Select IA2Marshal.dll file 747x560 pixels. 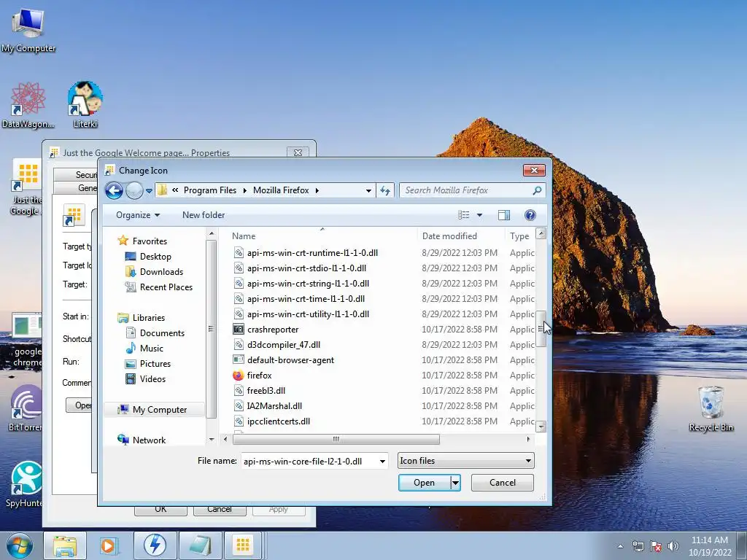tap(274, 405)
